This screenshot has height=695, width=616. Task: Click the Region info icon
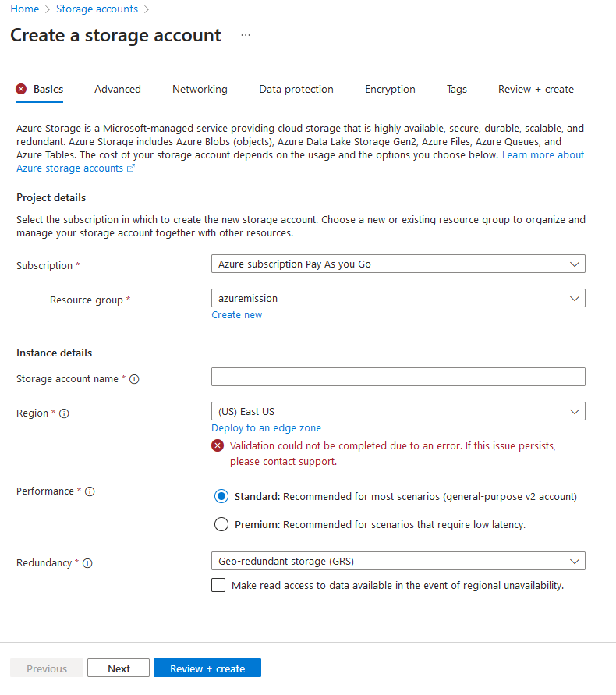pyautogui.click(x=64, y=413)
